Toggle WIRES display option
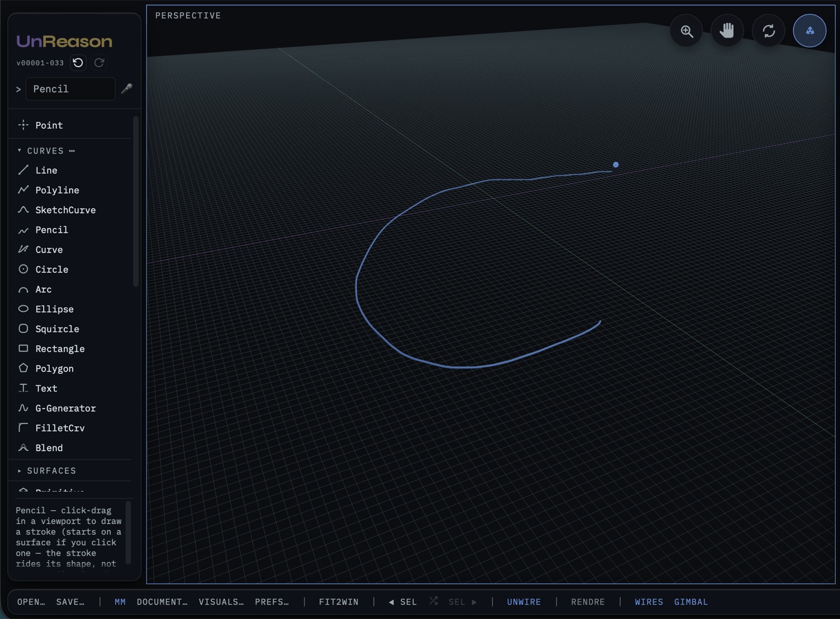Image resolution: width=840 pixels, height=619 pixels. pyautogui.click(x=649, y=602)
